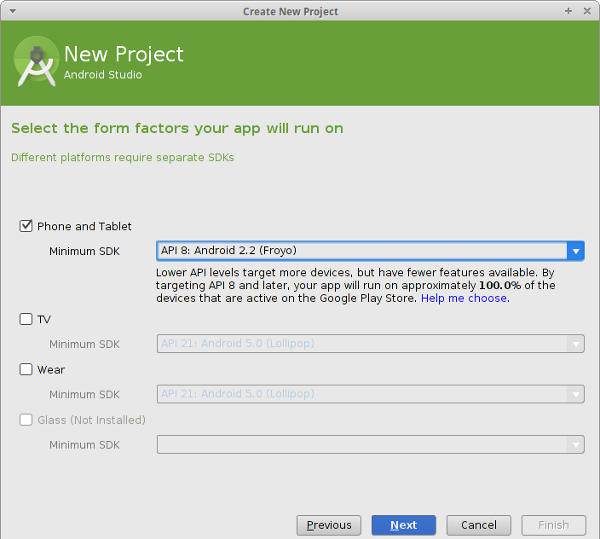Viewport: 600px width, 539px height.
Task: Click the bold '100.0%' value text
Action: click(500, 285)
